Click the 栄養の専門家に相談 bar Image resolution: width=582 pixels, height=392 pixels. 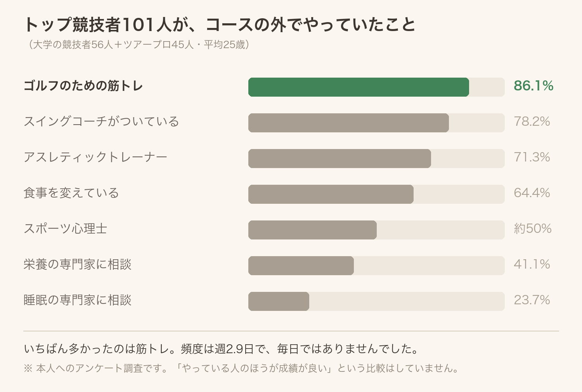(301, 265)
